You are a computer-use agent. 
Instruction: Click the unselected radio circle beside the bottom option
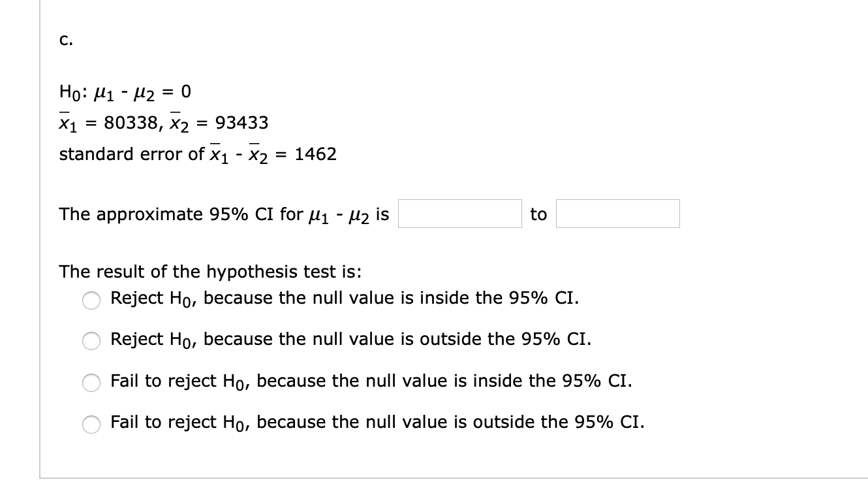91,423
